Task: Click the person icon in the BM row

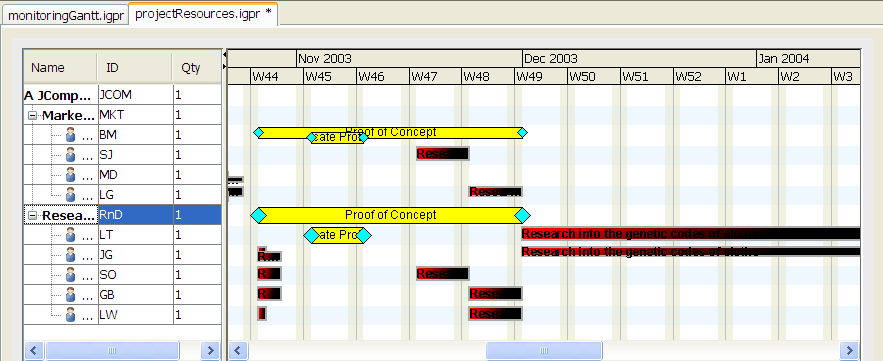Action: tap(70, 135)
